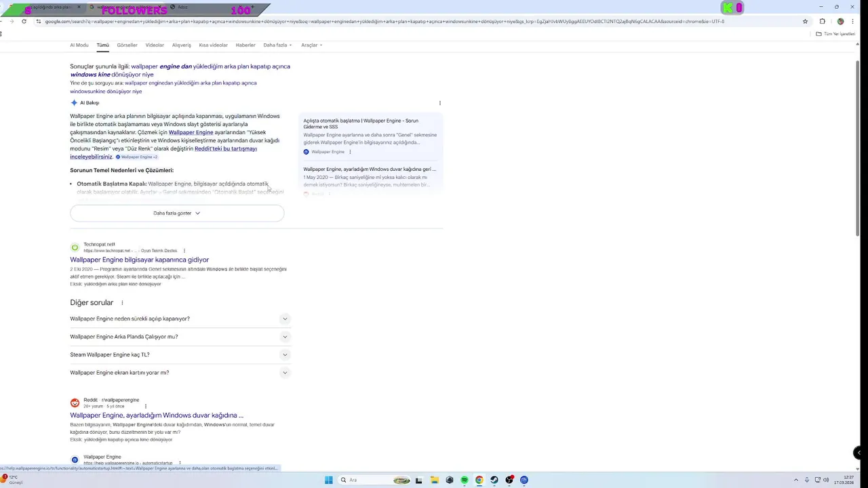Click the page vertical scrollbar

859,149
